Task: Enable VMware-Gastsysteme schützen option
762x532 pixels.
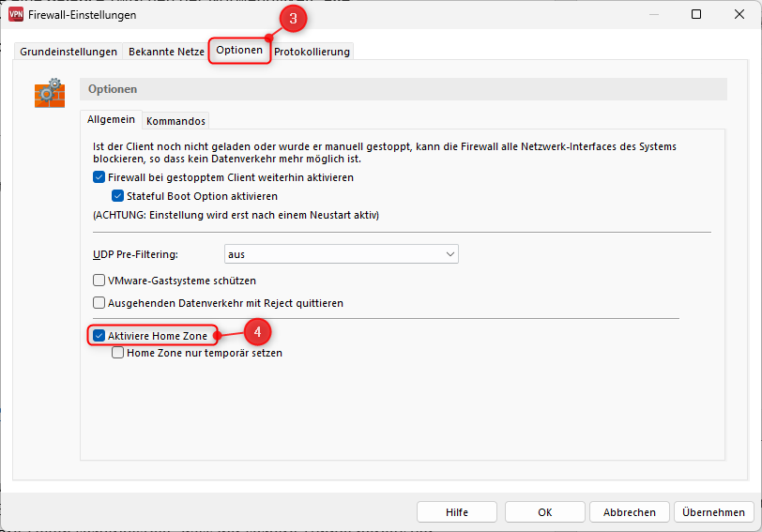Action: coord(99,281)
